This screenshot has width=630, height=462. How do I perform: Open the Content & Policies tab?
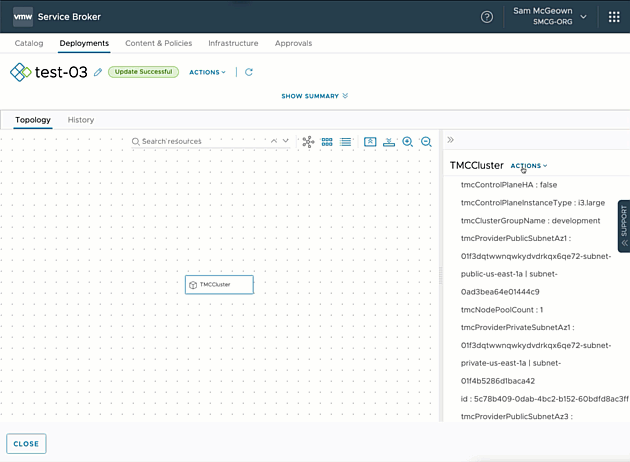point(158,43)
